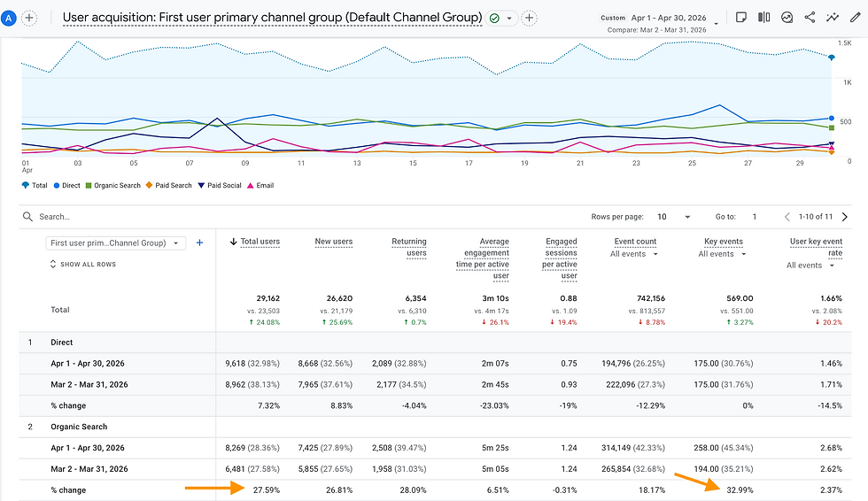Click Organic Search key events change 32.99%
The width and height of the screenshot is (868, 501).
tap(740, 490)
